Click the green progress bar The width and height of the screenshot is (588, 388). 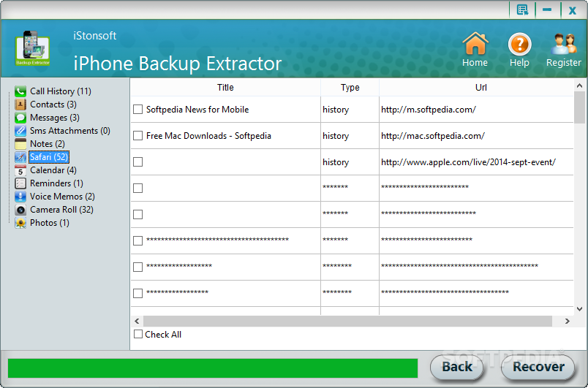tap(213, 368)
